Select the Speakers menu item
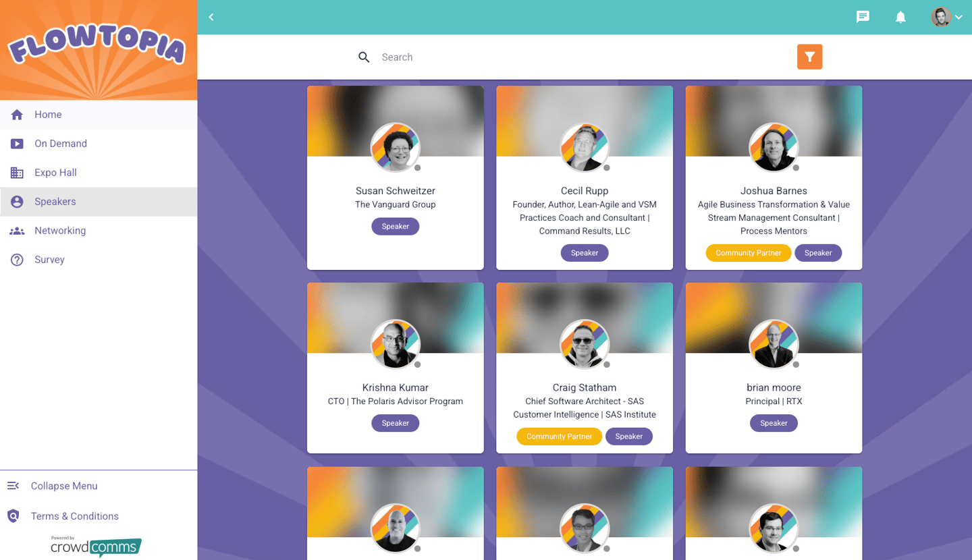The height and width of the screenshot is (560, 972). coord(99,202)
